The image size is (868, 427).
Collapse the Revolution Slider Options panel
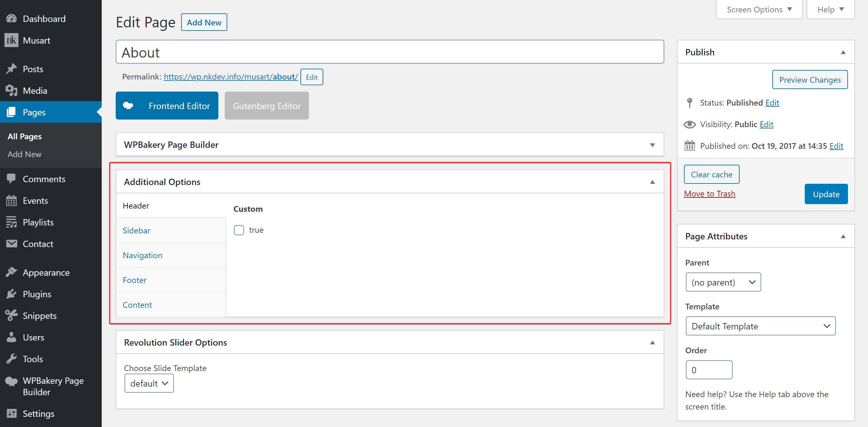tap(652, 342)
